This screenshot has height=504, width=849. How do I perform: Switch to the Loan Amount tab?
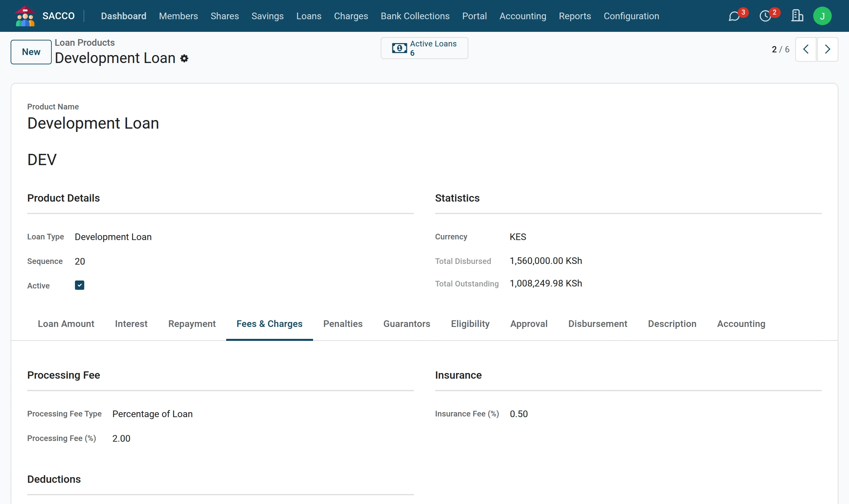66,324
